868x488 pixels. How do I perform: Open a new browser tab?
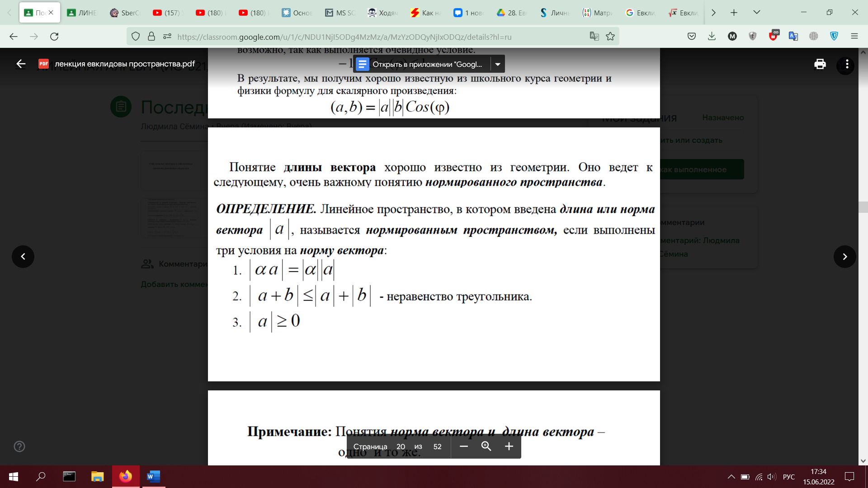coord(734,13)
